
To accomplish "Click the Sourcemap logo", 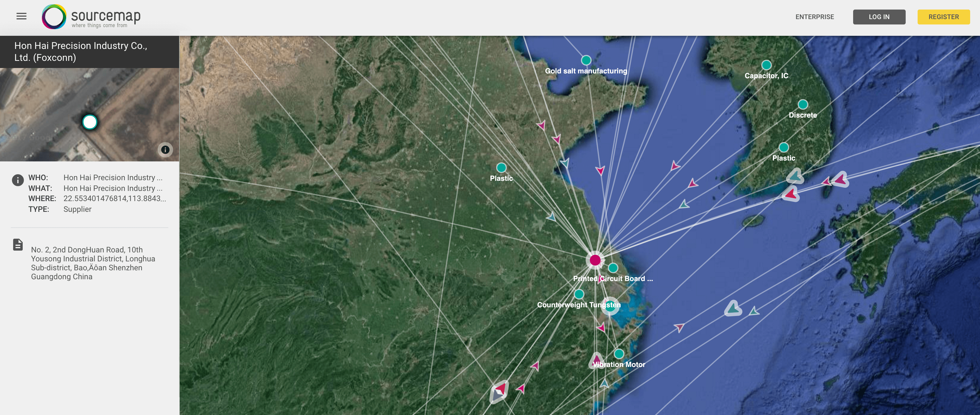I will click(91, 17).
